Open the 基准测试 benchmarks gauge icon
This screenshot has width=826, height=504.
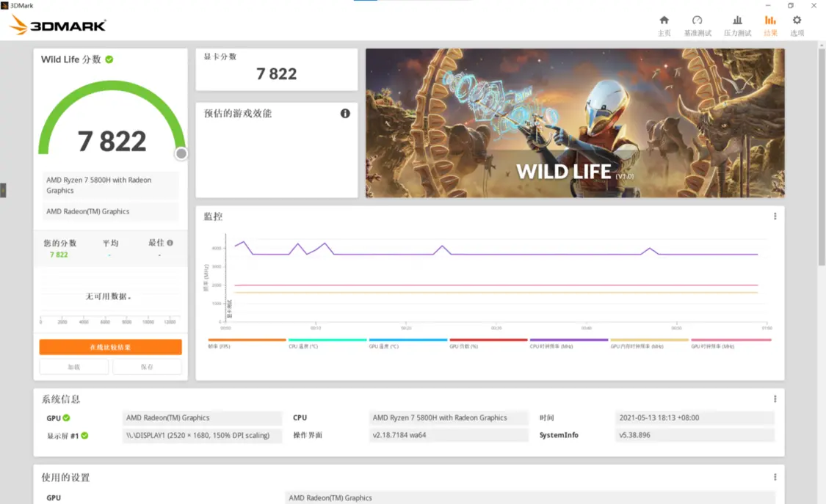coord(698,21)
